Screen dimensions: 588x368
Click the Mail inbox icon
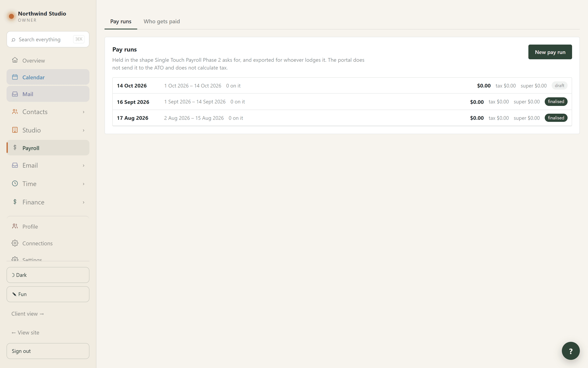point(15,94)
